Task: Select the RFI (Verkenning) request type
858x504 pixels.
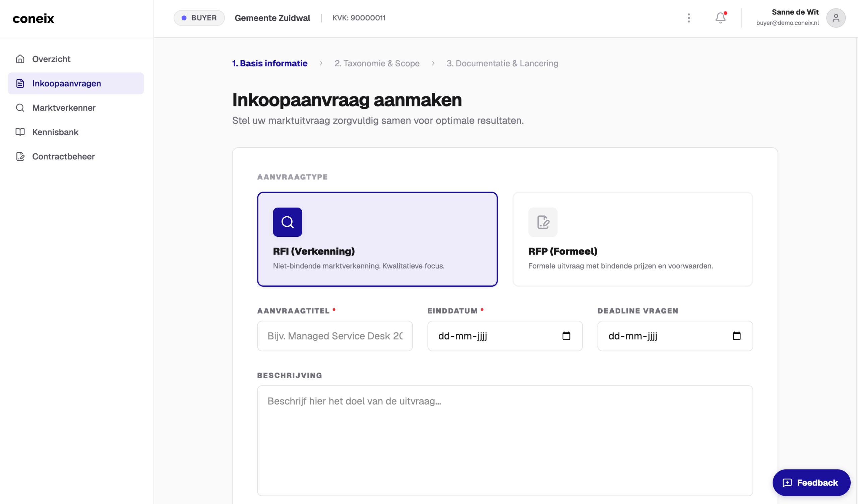Action: click(x=377, y=239)
